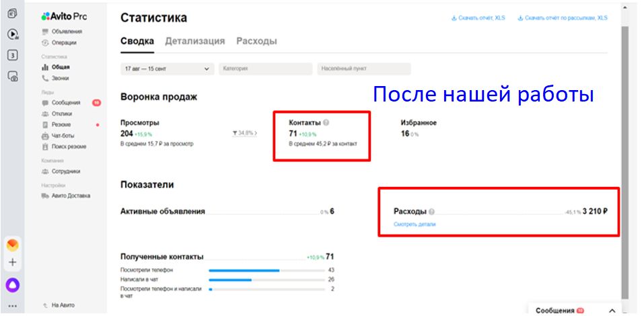
Task: Select Общая statistics in sidebar
Action: pyautogui.click(x=57, y=67)
